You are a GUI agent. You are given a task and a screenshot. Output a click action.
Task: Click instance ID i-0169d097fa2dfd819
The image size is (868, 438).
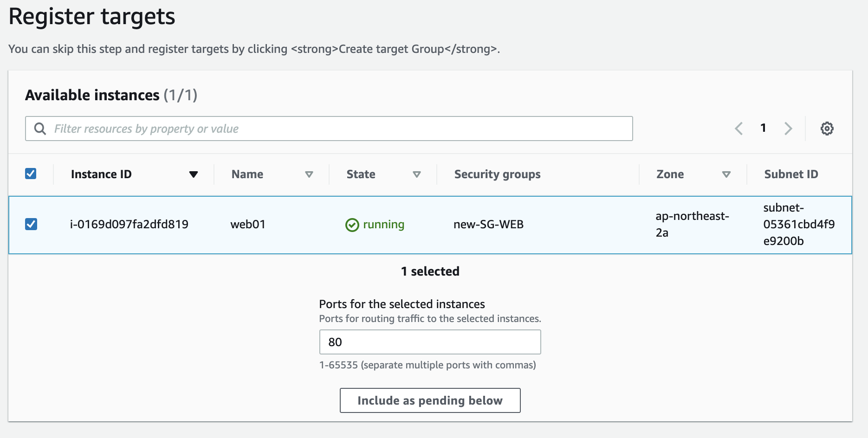coord(129,225)
